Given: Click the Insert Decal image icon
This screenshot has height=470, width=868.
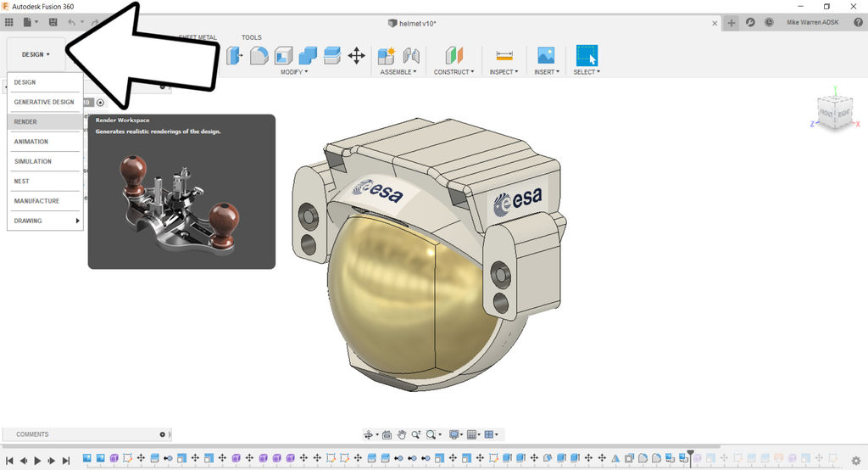Looking at the screenshot, I should (x=546, y=55).
